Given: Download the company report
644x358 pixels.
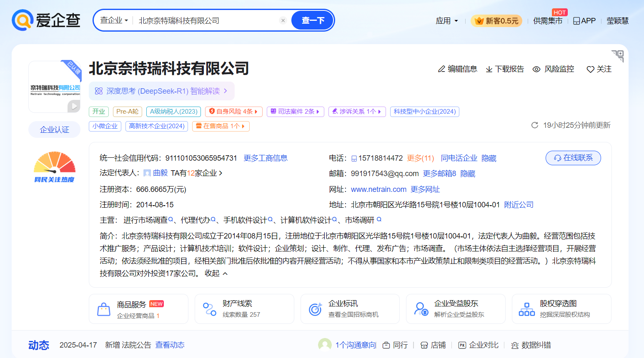Looking at the screenshot, I should pos(505,69).
